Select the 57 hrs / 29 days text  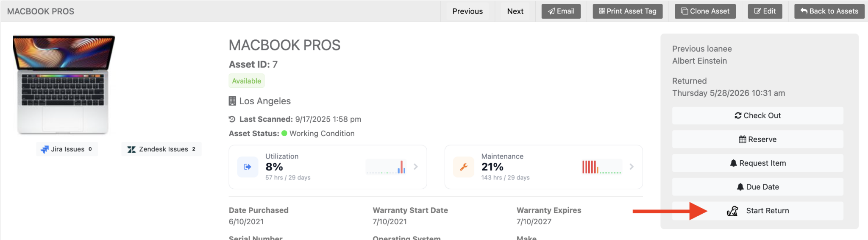288,178
